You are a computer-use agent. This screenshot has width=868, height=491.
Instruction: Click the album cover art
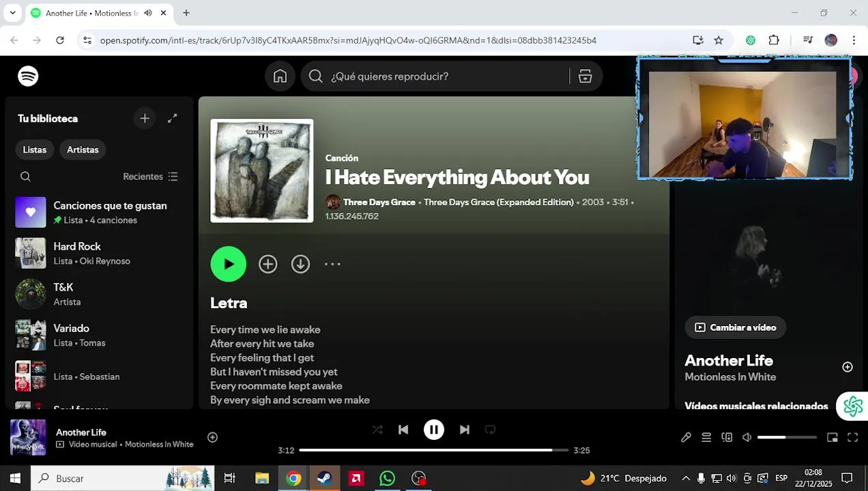click(262, 170)
